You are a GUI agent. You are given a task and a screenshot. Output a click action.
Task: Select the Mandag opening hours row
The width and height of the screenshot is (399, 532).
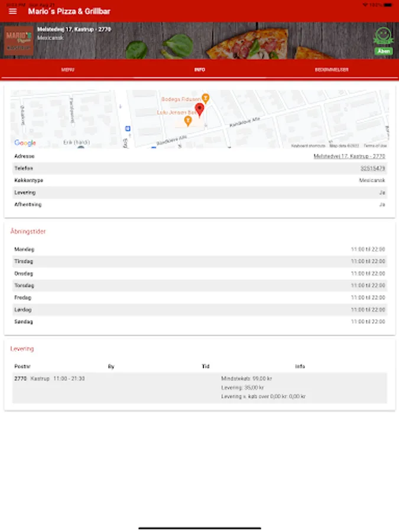(200, 249)
